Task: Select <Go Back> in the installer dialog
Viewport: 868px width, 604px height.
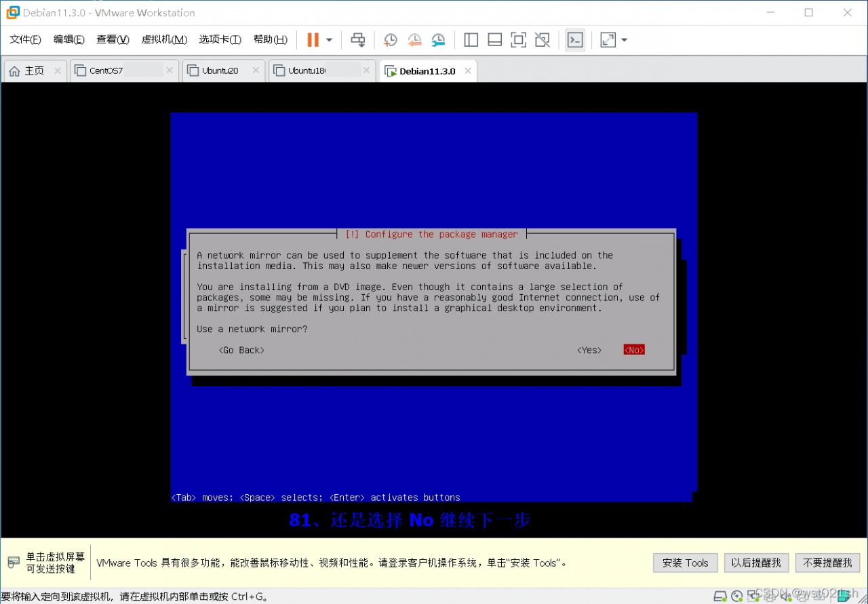Action: (x=242, y=350)
